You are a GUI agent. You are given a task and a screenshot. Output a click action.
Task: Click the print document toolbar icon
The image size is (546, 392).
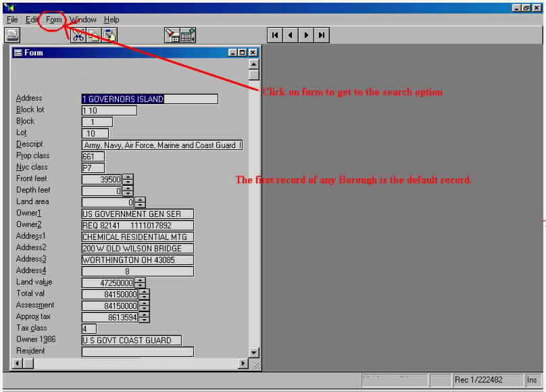(x=13, y=35)
